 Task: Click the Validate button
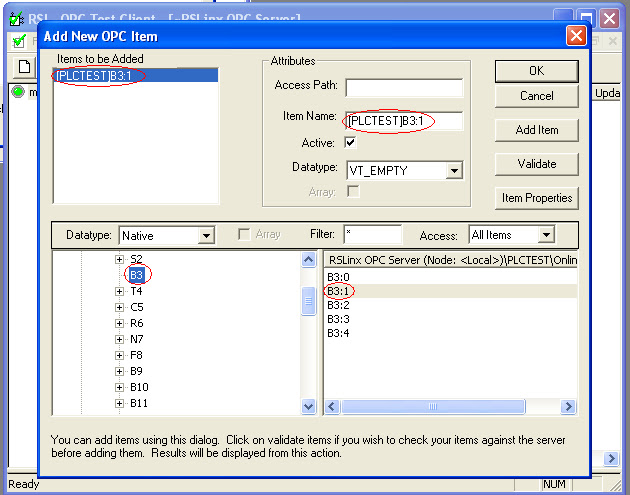point(536,164)
